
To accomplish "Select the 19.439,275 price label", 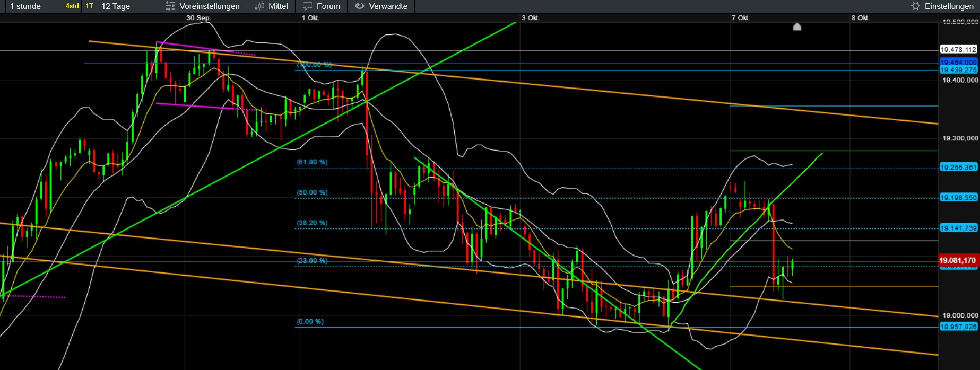I will coord(958,70).
